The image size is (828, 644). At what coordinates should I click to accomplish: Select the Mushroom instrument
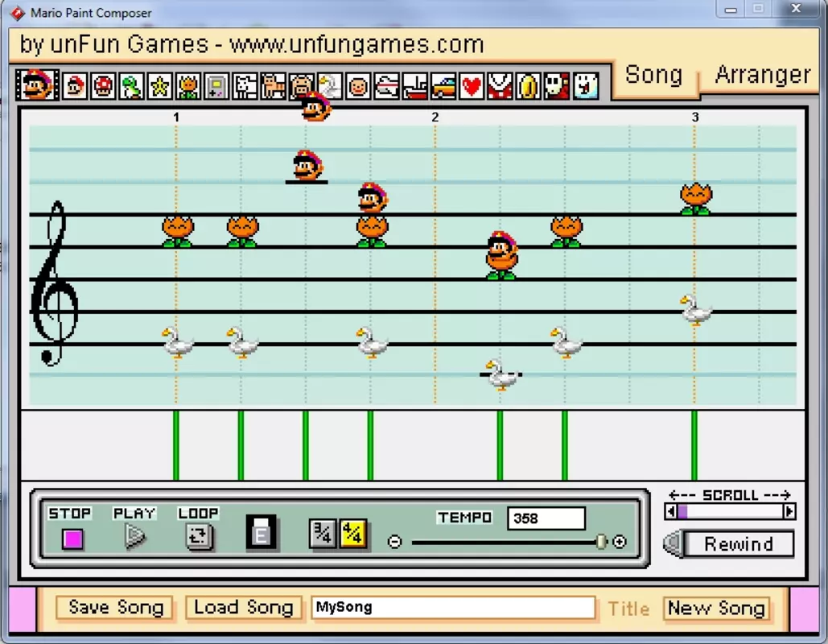(103, 86)
